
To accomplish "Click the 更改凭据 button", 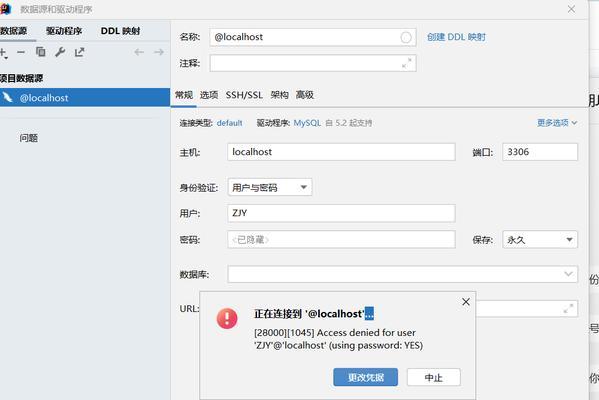I will coord(366,377).
